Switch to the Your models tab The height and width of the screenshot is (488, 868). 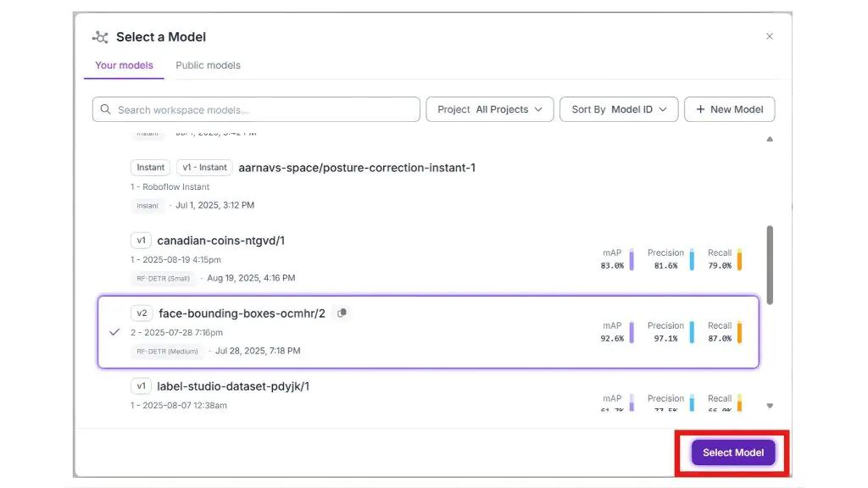point(124,65)
